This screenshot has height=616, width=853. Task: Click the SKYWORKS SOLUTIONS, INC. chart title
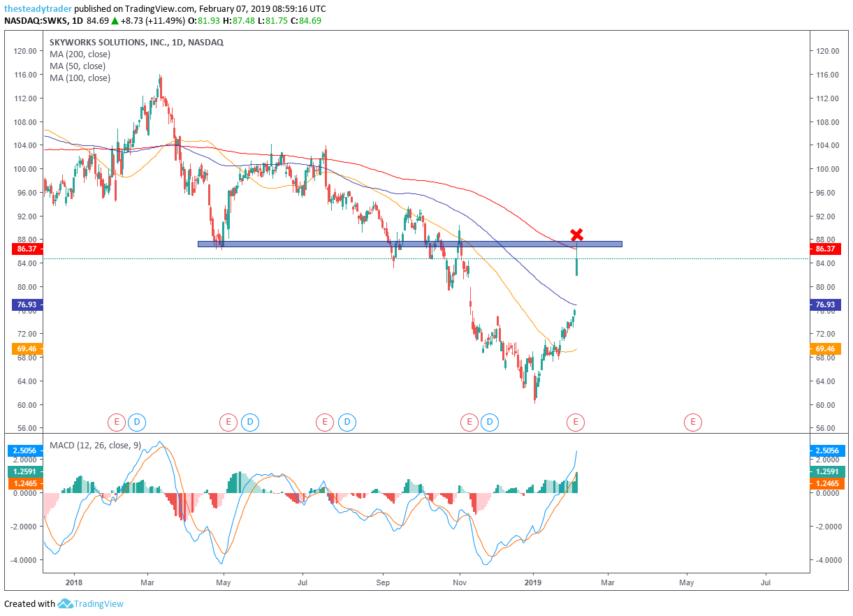click(x=136, y=43)
